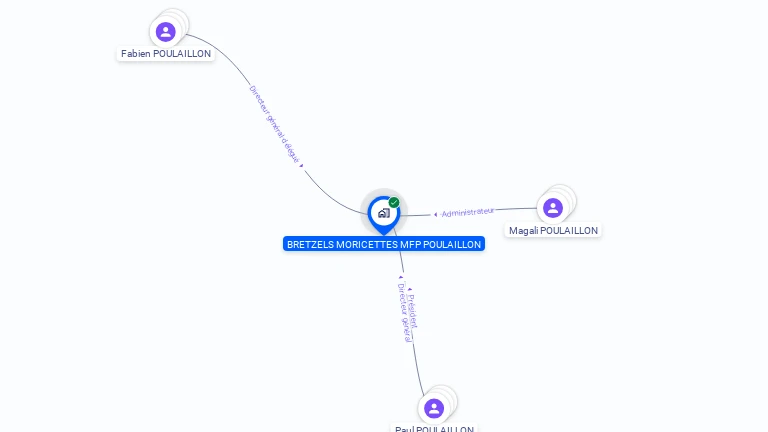The width and height of the screenshot is (768, 432).
Task: Click the Directeur général edge label
Action: tap(405, 312)
